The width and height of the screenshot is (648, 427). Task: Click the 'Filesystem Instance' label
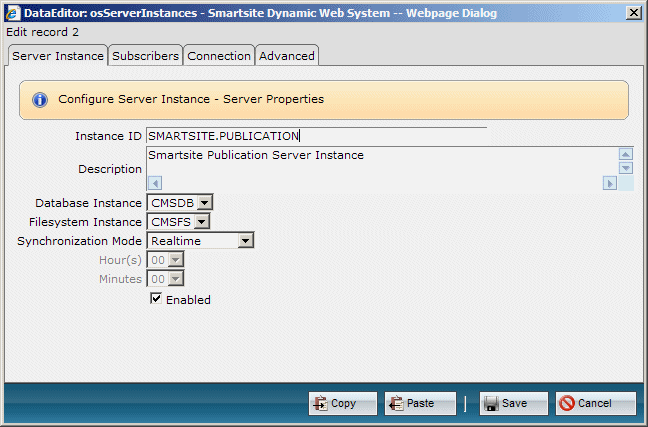[x=85, y=222]
